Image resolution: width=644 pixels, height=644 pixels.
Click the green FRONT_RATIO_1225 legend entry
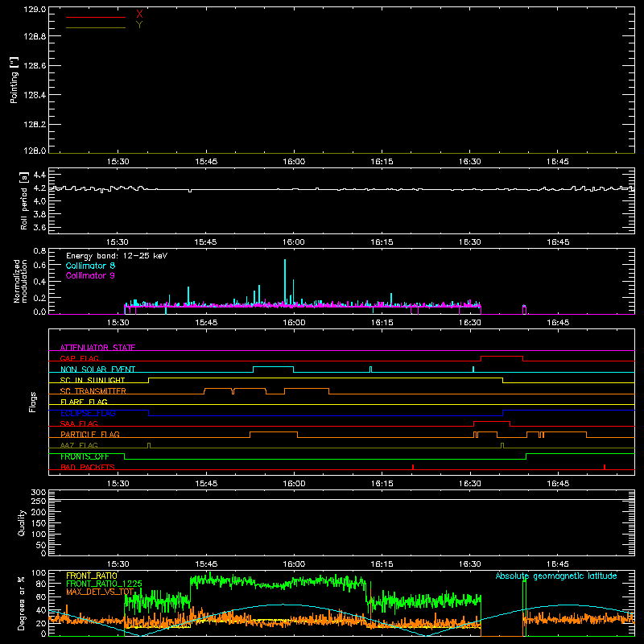[104, 584]
